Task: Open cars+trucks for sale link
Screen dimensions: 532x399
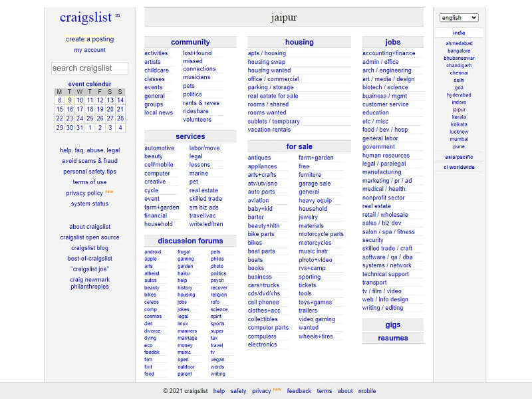Action: (263, 285)
